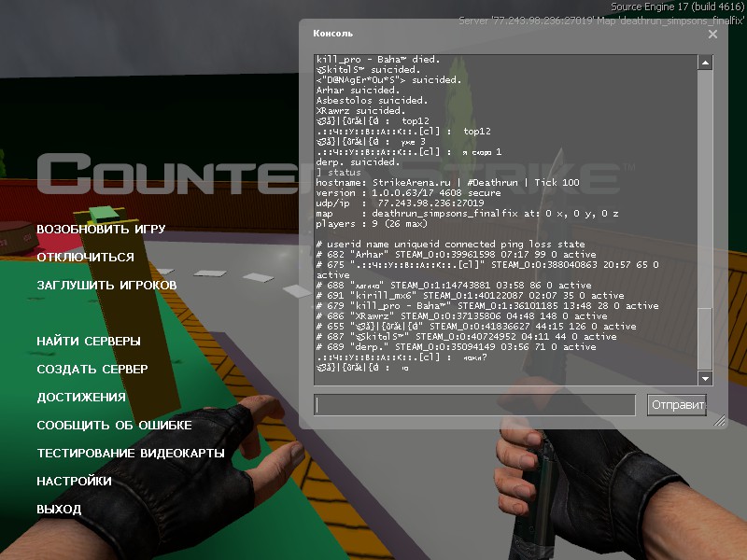Click the status row with userid 687

[466, 337]
